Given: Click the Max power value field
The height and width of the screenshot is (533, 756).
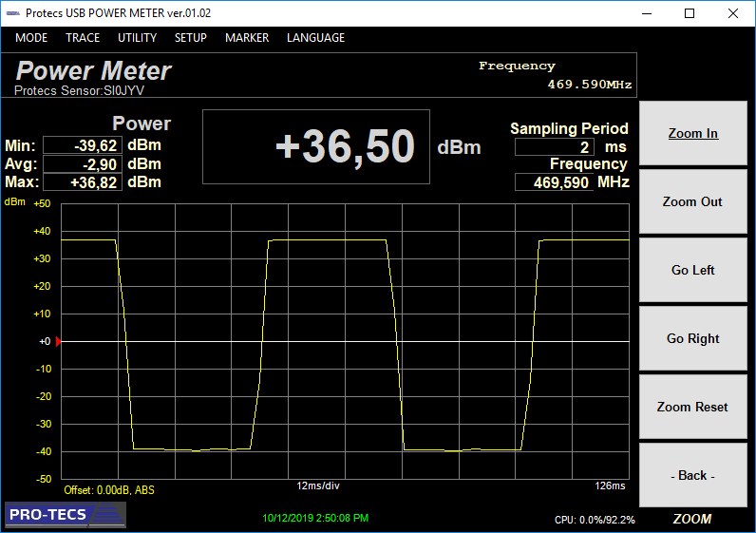Looking at the screenshot, I should pos(83,182).
